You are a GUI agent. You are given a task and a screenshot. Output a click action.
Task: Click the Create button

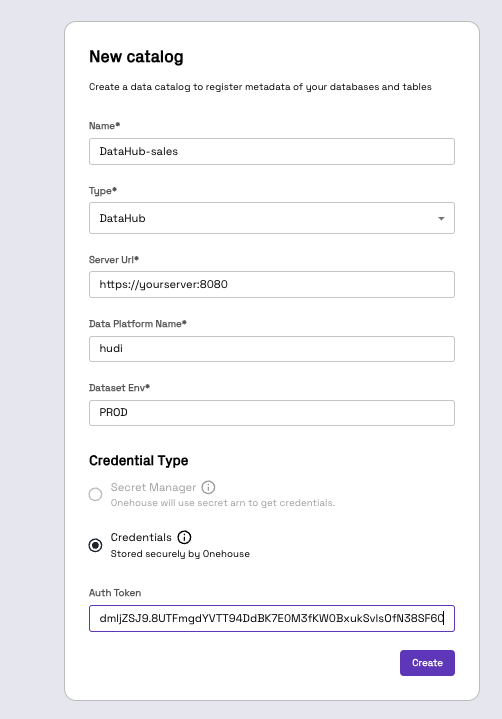[x=427, y=663]
